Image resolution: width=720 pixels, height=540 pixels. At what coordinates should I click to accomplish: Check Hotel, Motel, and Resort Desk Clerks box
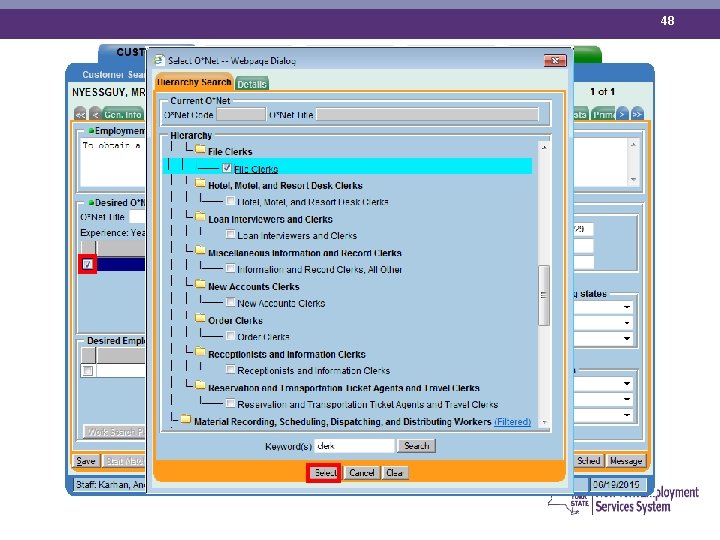pyautogui.click(x=231, y=201)
